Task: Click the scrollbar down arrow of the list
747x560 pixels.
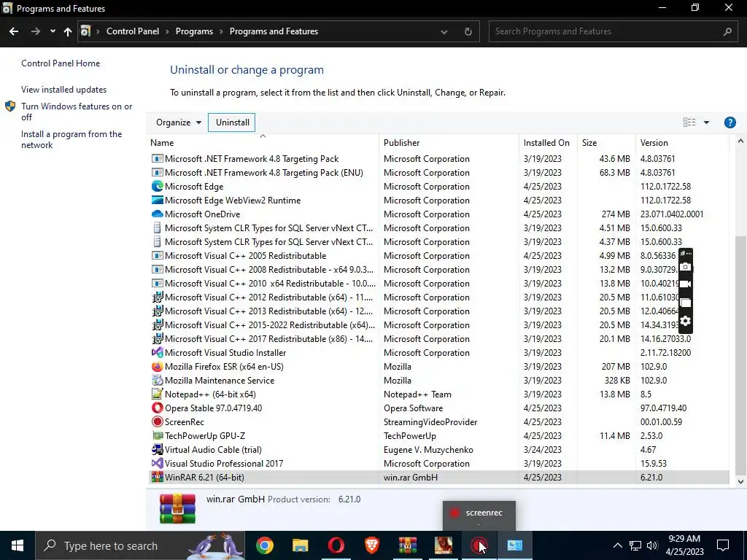Action: 740,481
